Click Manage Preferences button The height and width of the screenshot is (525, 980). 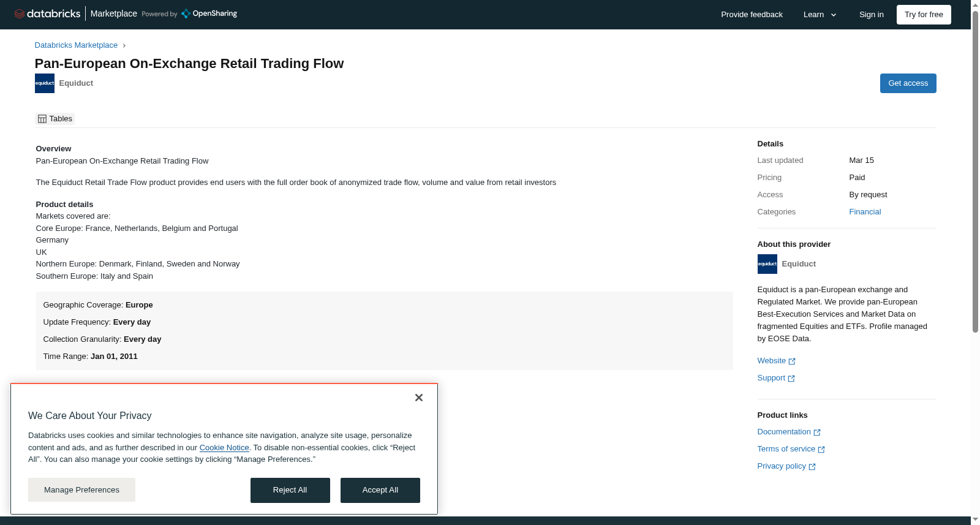point(81,490)
